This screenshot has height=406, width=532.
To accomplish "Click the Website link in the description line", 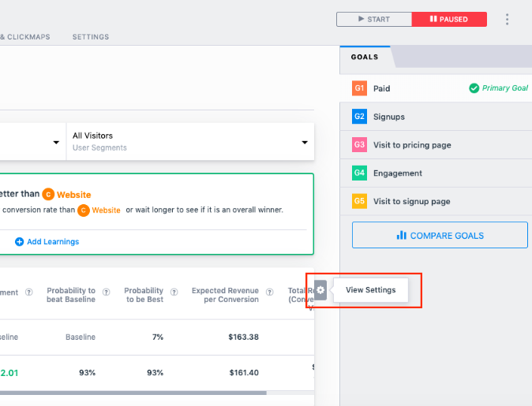I will pyautogui.click(x=107, y=210).
